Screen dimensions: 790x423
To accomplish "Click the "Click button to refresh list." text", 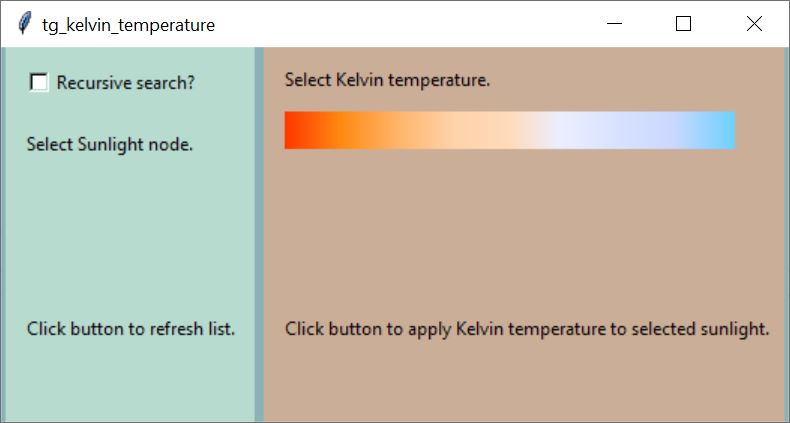I will click(x=131, y=329).
